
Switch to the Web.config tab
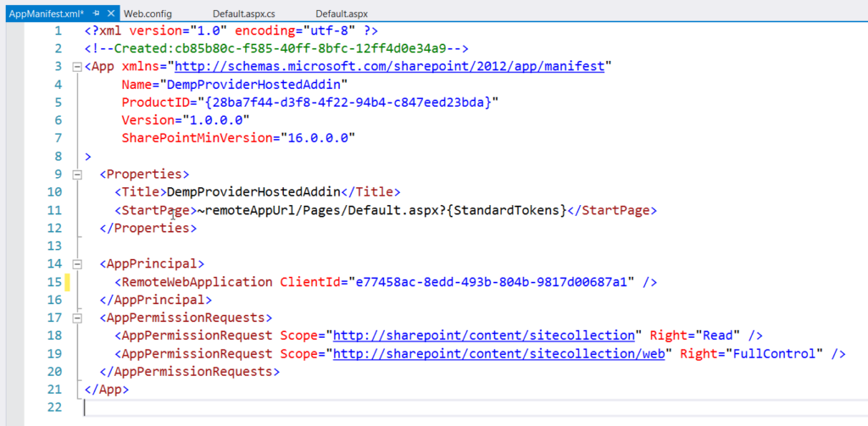pos(147,14)
